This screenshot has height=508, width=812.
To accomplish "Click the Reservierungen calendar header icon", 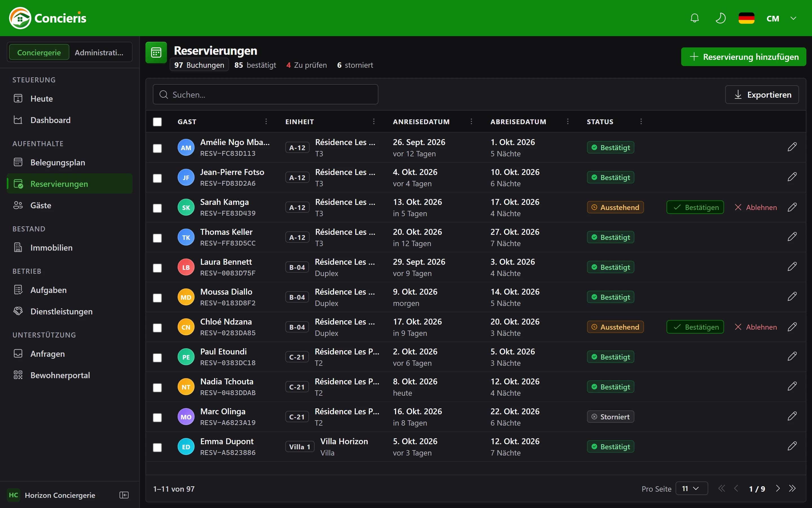I will pos(156,52).
